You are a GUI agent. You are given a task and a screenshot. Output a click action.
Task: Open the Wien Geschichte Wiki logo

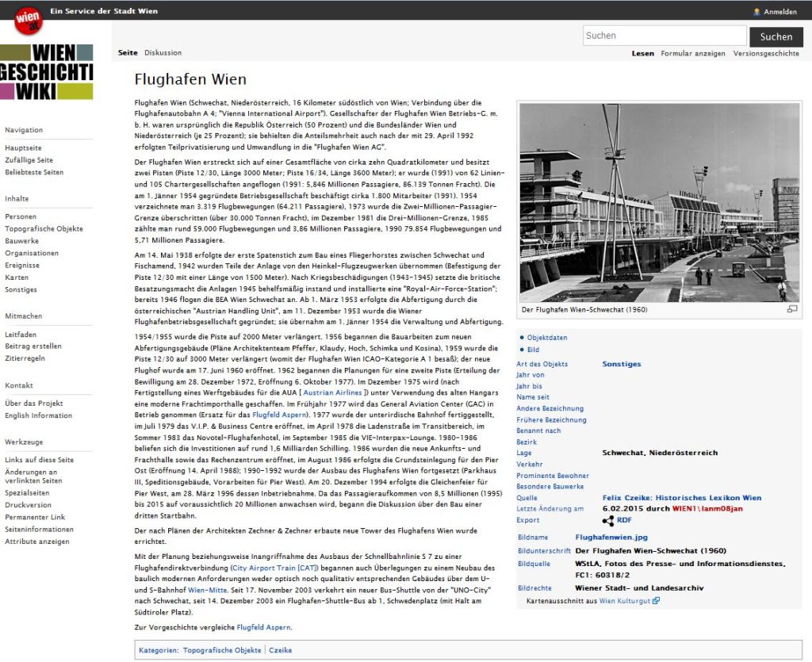tap(46, 72)
